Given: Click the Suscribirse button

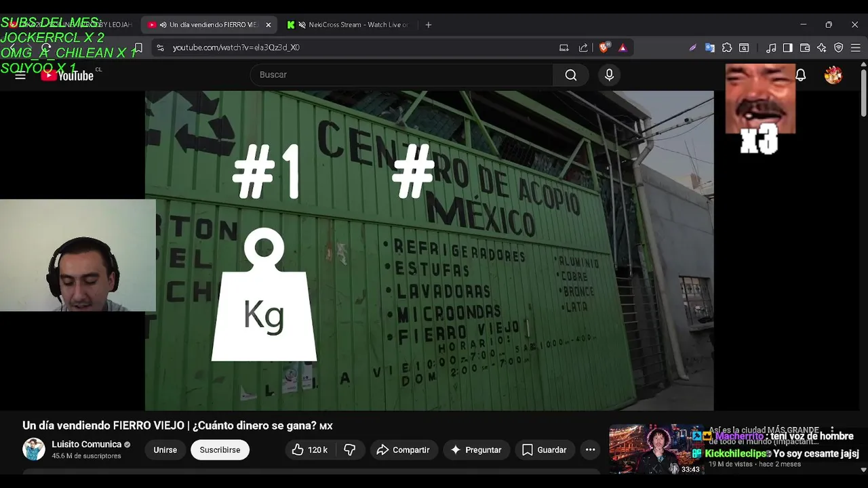Looking at the screenshot, I should (x=220, y=449).
